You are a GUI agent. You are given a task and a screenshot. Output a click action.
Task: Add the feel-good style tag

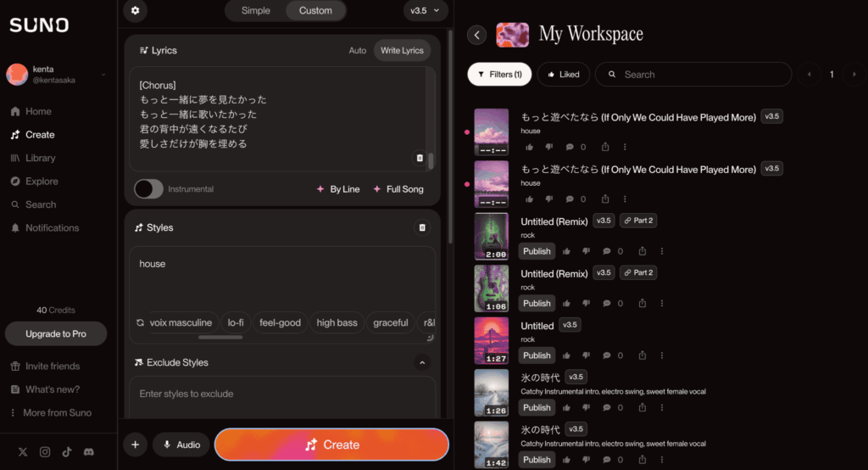click(280, 322)
